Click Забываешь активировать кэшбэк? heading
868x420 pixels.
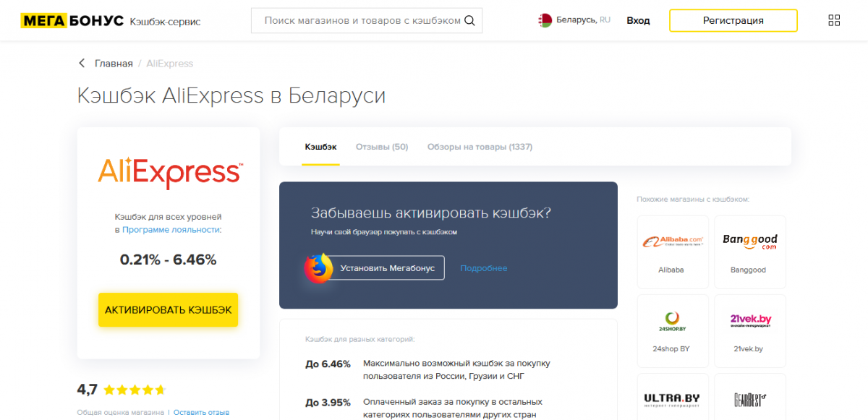tap(430, 213)
